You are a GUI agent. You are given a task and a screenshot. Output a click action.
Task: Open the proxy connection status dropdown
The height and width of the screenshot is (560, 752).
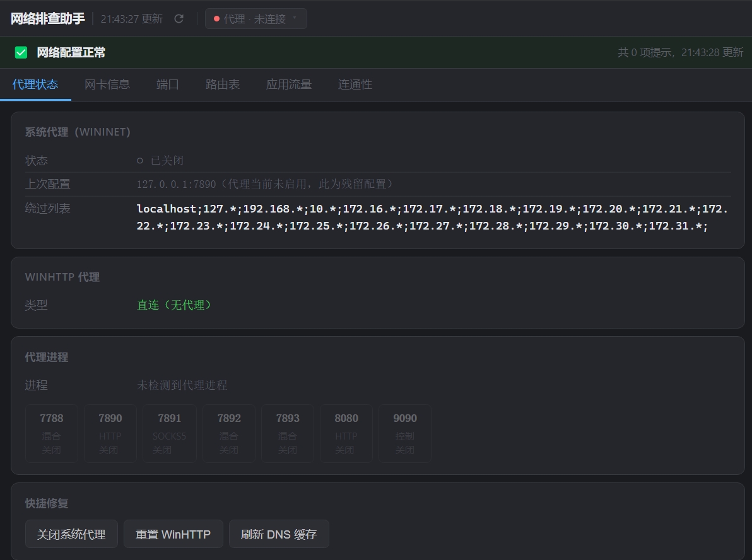click(256, 19)
